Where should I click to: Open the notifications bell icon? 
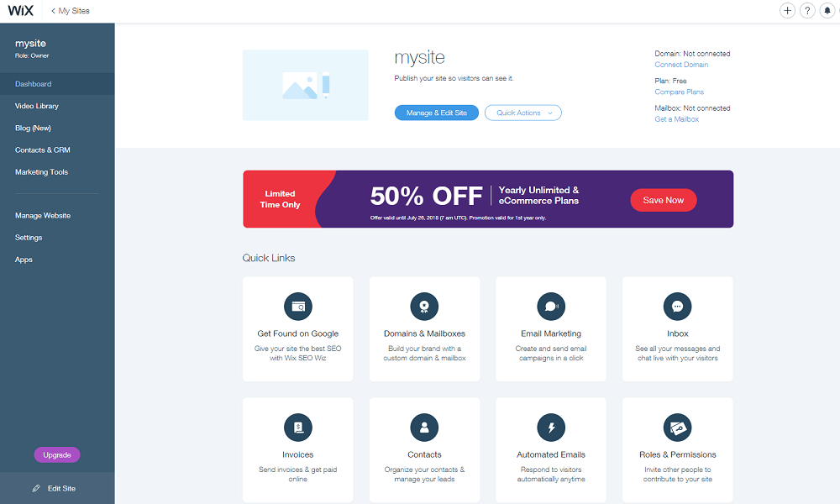click(827, 11)
